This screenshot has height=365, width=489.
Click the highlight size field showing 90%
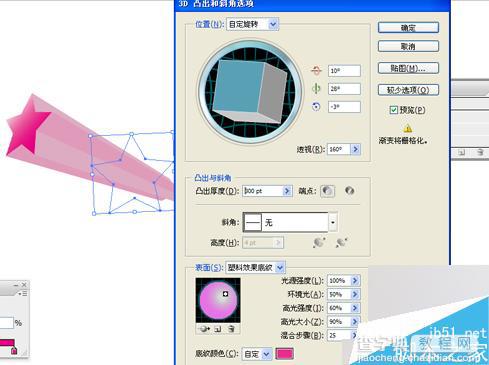pos(339,322)
